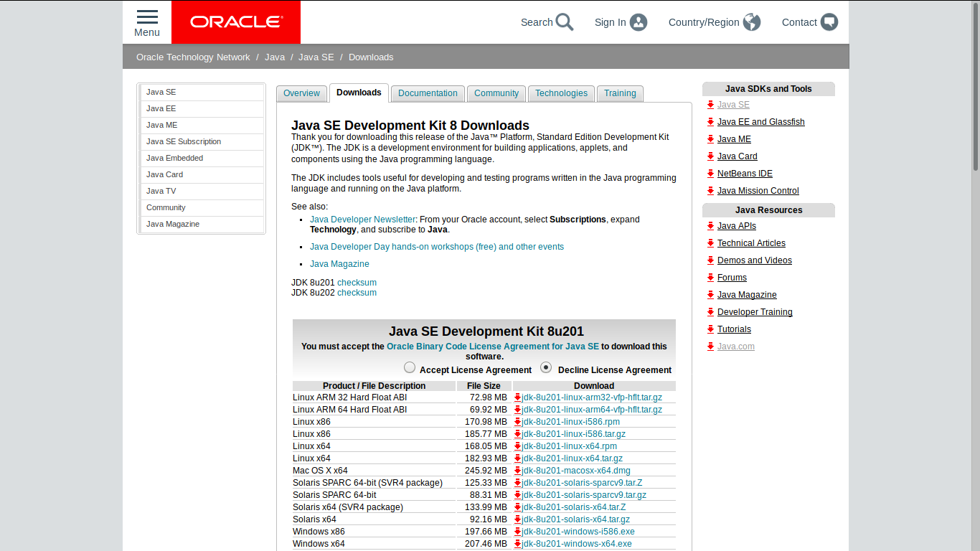Download jdk-8u201-linux-x64.rpm file link
The width and height of the screenshot is (980, 551).
tap(570, 446)
